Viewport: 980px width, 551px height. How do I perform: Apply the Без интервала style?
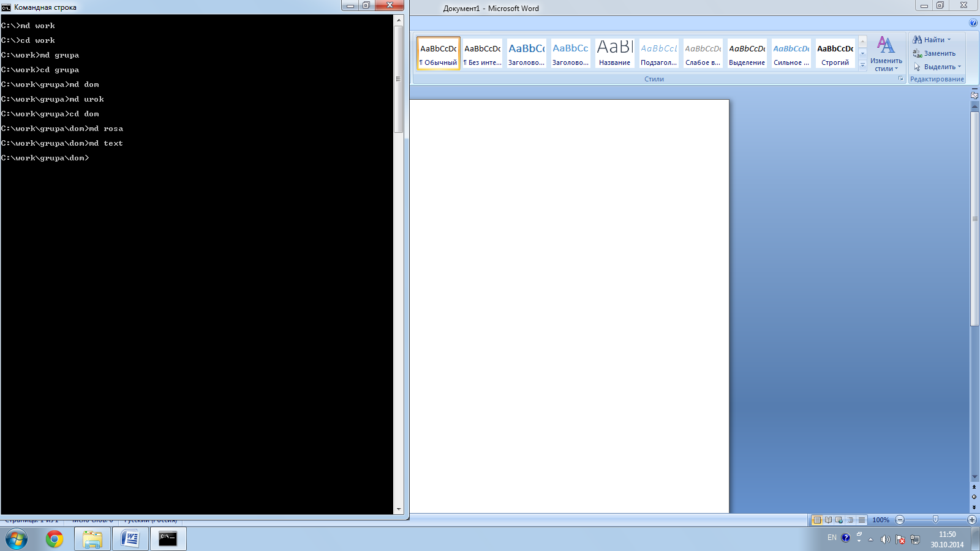tap(483, 53)
